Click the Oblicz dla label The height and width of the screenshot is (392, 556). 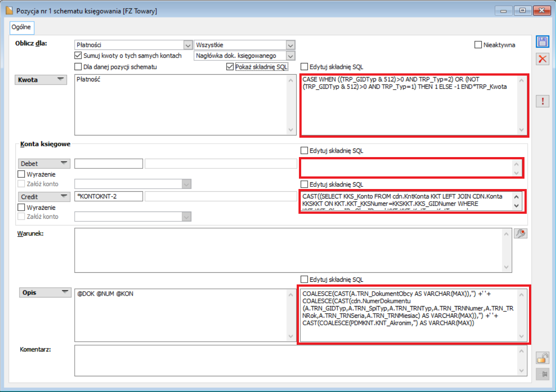point(31,44)
